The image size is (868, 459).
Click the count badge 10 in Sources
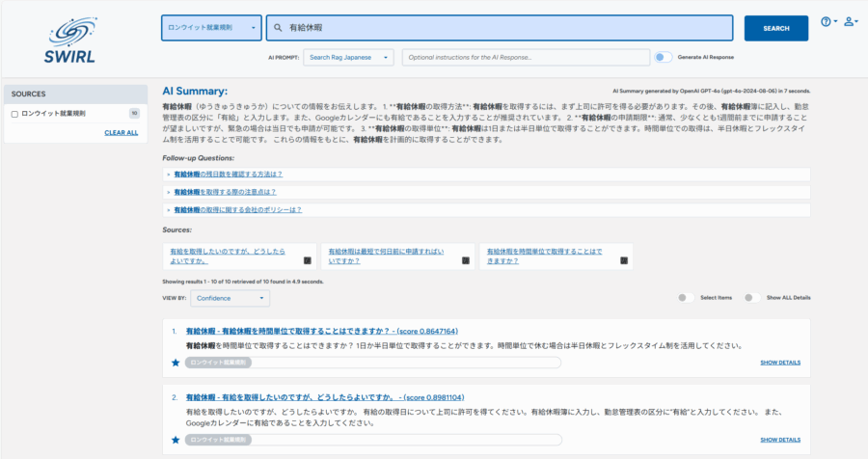[134, 114]
